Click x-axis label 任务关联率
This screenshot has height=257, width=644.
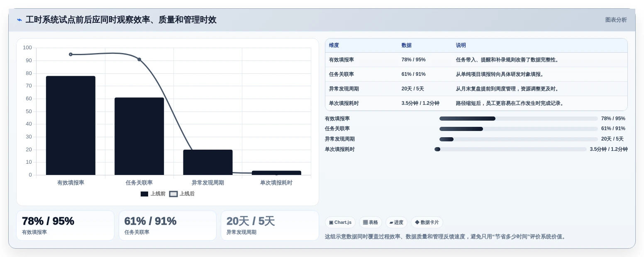[x=139, y=183]
